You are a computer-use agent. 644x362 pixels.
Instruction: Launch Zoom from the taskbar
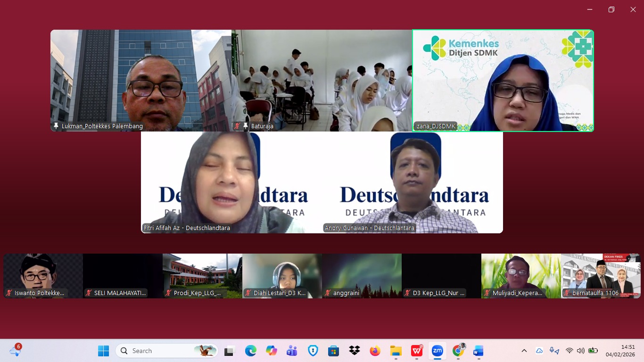[438, 351]
